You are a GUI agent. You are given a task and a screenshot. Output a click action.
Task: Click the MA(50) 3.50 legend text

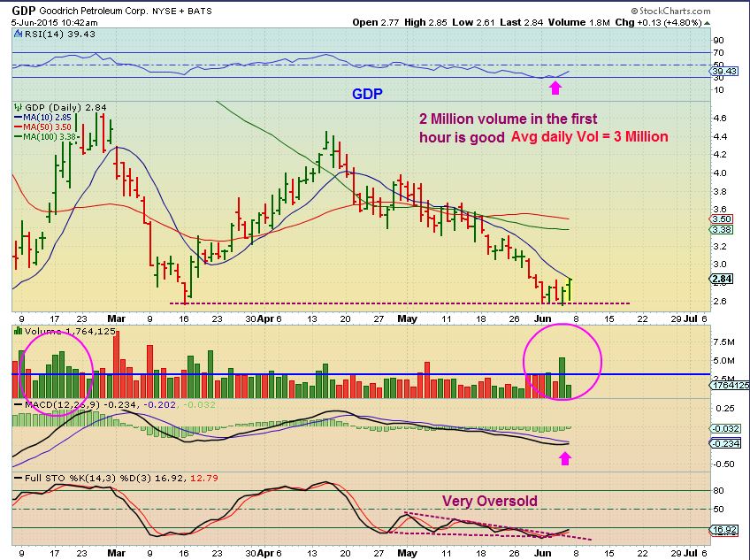48,127
